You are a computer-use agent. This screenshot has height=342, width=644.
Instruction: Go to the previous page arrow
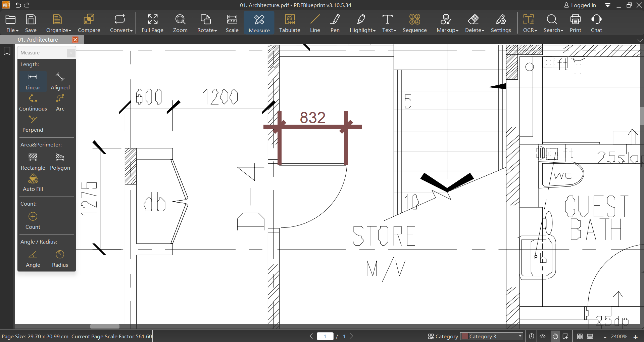click(311, 336)
